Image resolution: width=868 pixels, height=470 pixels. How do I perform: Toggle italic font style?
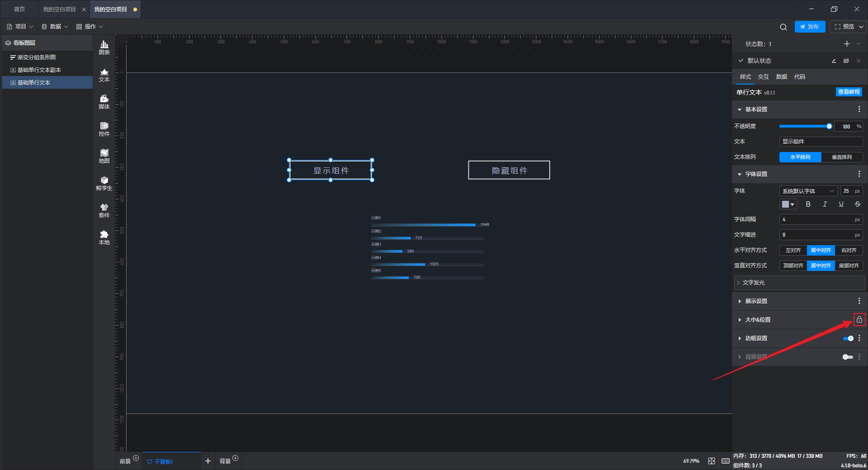[825, 204]
